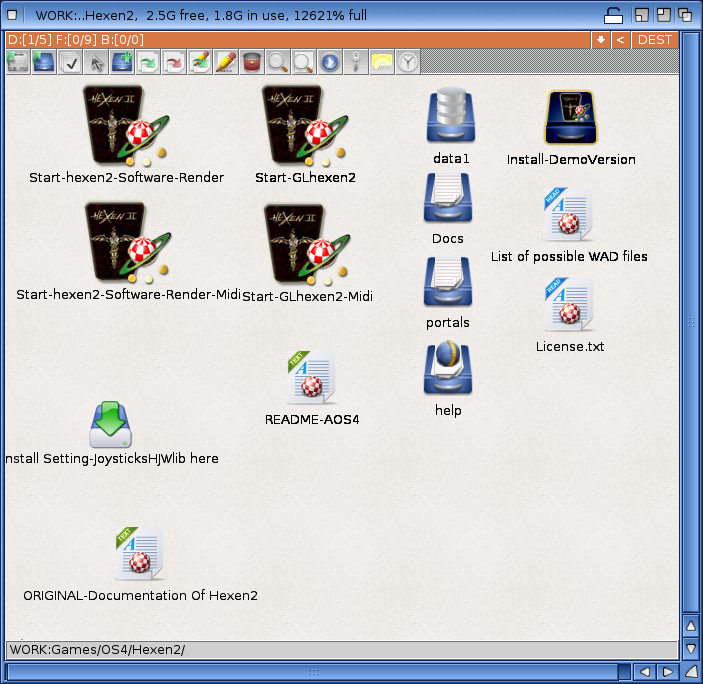The width and height of the screenshot is (703, 684).
Task: Open the data1 drawer icon
Action: click(451, 116)
